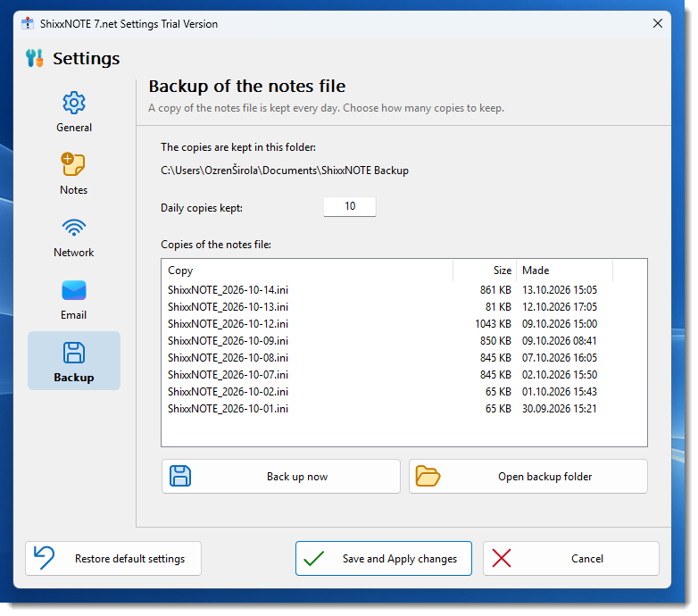
Task: Select the Backup tab label
Action: [74, 378]
